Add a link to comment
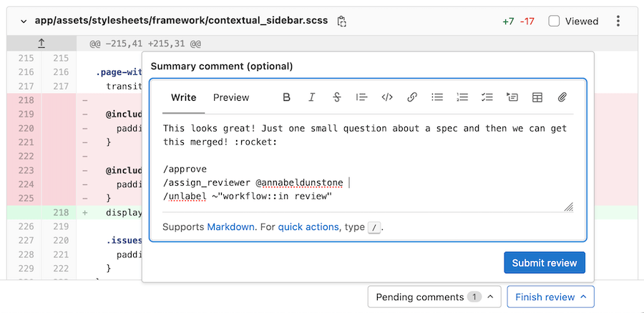The image size is (644, 313). coord(412,97)
